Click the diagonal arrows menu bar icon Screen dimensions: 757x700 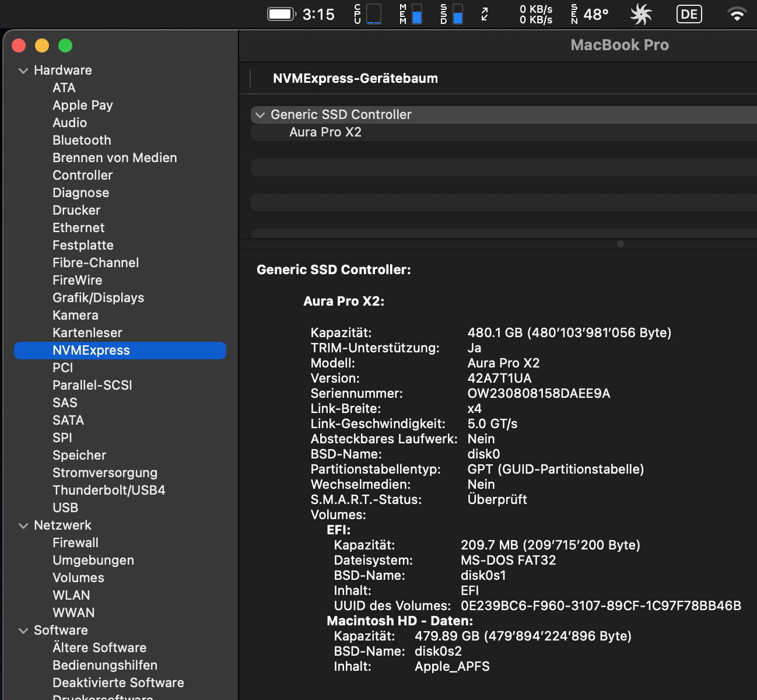[485, 14]
